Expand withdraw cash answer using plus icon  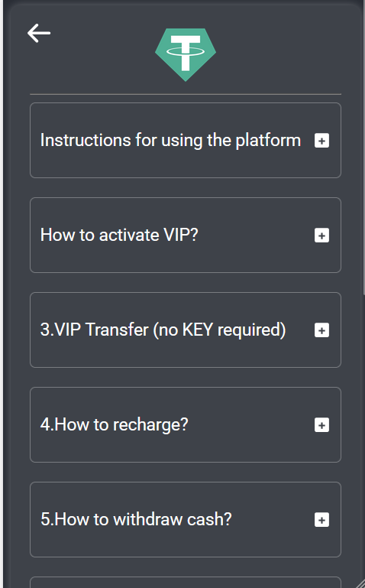pyautogui.click(x=321, y=520)
